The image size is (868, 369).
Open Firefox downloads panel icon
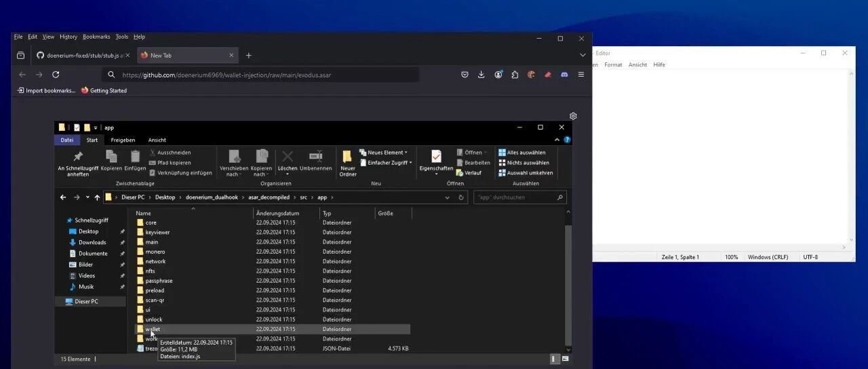481,75
